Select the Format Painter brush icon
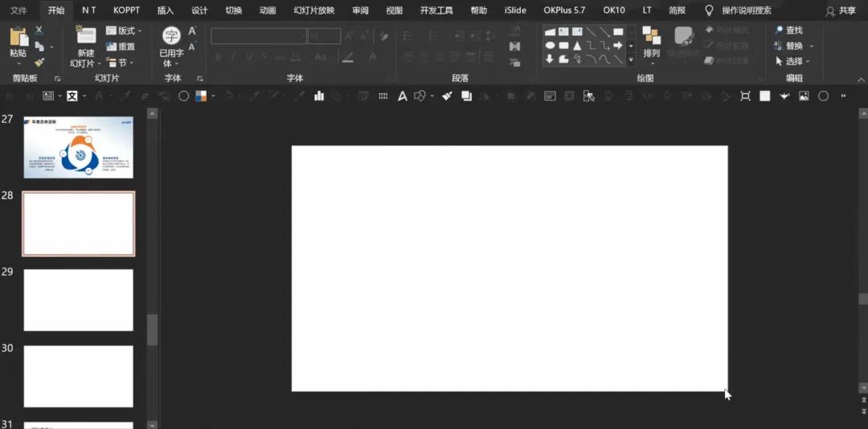Viewport: 868px width, 429px height. [39, 63]
